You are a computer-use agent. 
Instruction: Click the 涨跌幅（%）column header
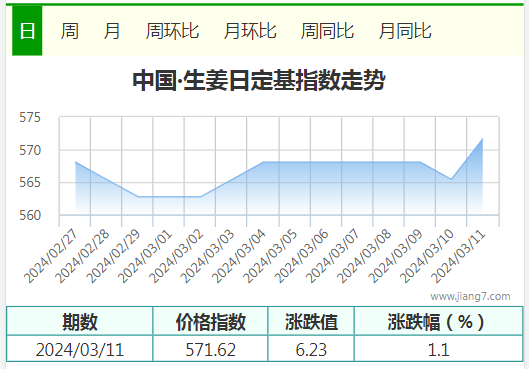439,321
